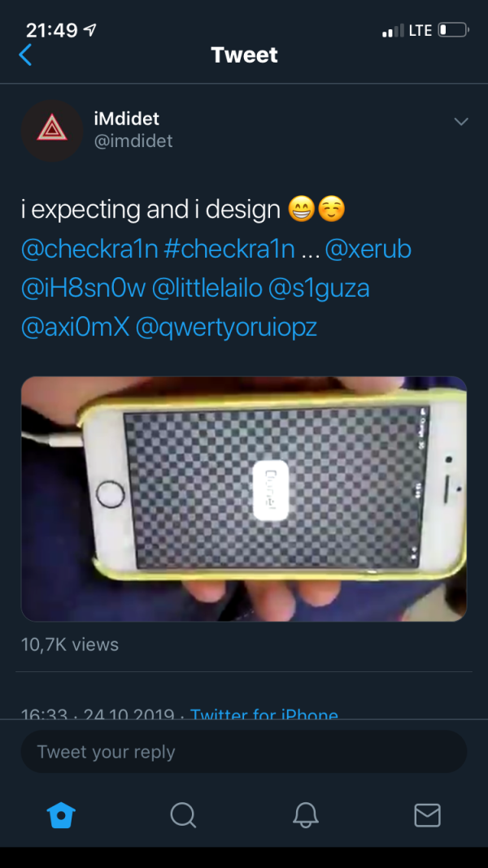Open the @checkra1n mention link
The height and width of the screenshot is (868, 488).
[x=89, y=250]
